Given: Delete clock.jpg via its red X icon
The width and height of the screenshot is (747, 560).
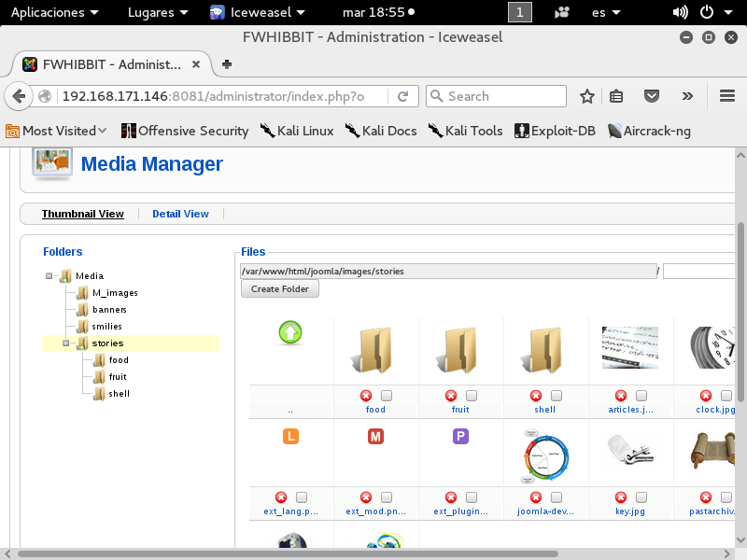Looking at the screenshot, I should coord(706,396).
